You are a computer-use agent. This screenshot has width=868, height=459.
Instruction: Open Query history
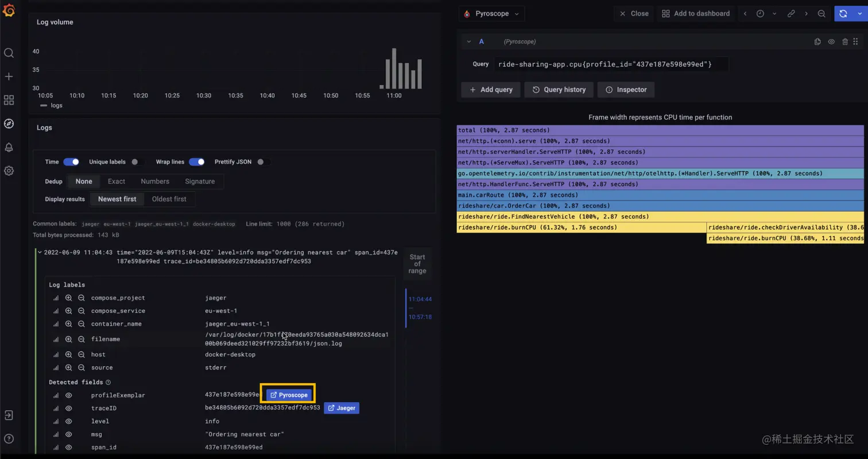tap(559, 90)
